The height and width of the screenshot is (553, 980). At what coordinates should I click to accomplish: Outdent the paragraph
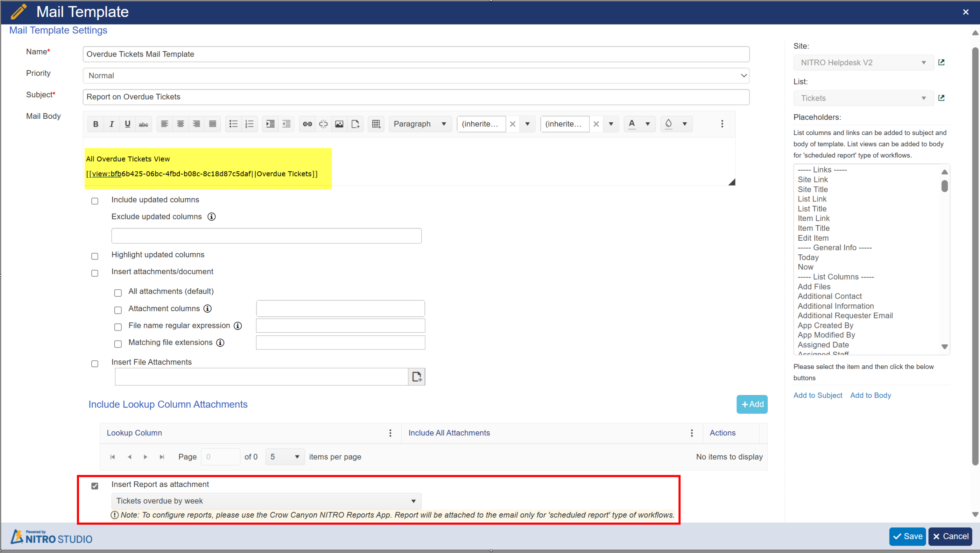pos(286,124)
